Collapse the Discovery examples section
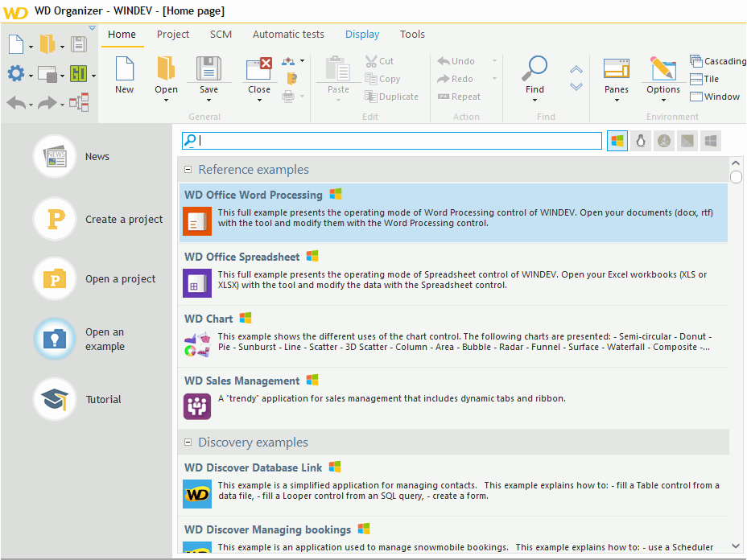Screen dimensions: 747x560 point(188,442)
